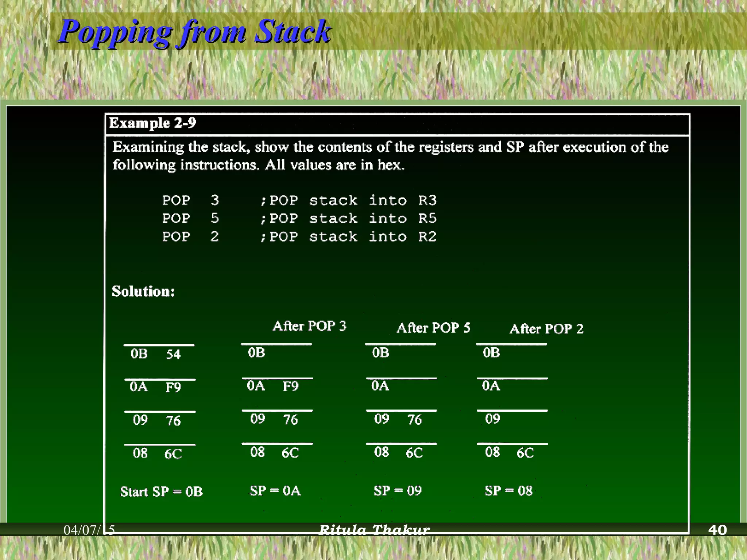747x560 pixels.
Task: Click the 'After POP 3' column heading
Action: coord(309,326)
